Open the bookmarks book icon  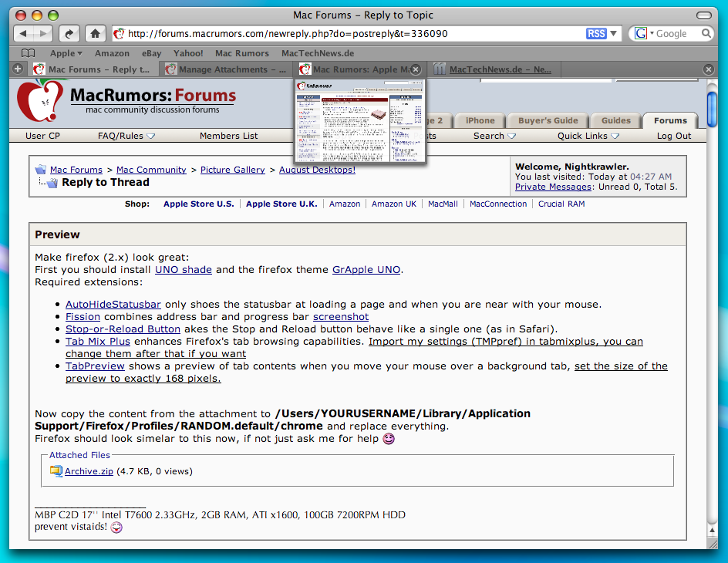coord(28,53)
